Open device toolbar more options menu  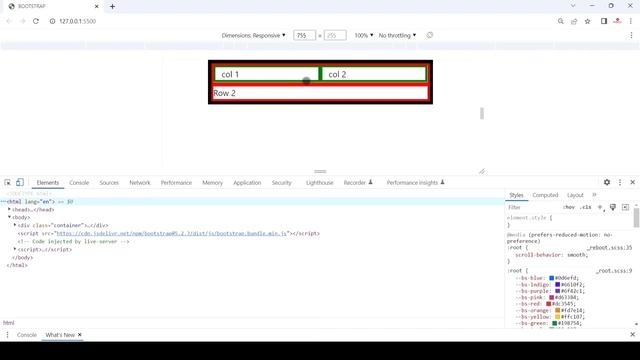tap(631, 36)
